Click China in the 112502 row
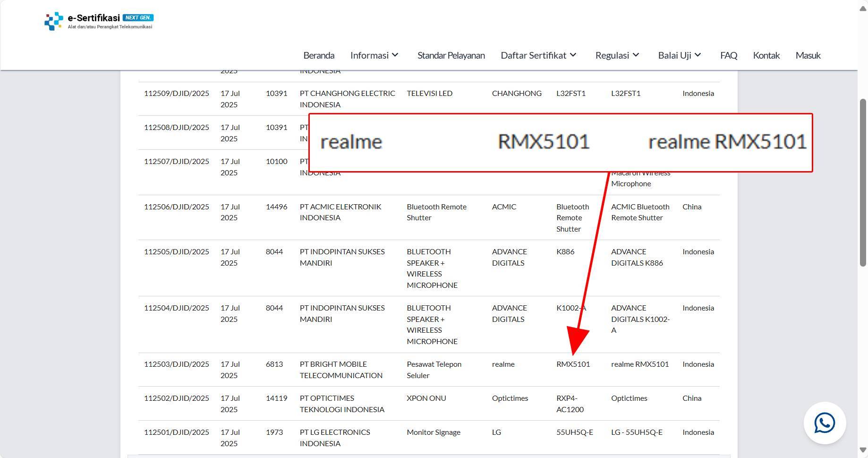This screenshot has width=868, height=458. click(692, 398)
